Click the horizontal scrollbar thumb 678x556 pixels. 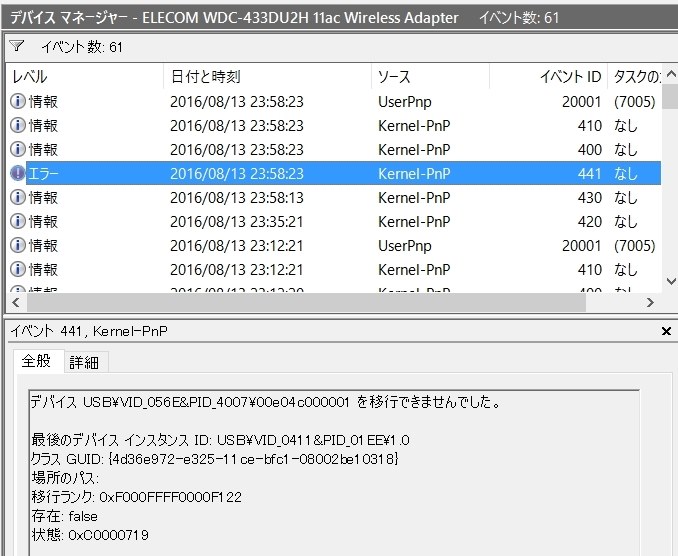click(x=306, y=302)
